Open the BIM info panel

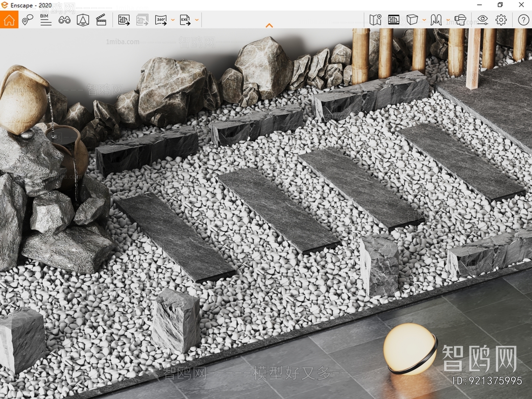[x=46, y=20]
